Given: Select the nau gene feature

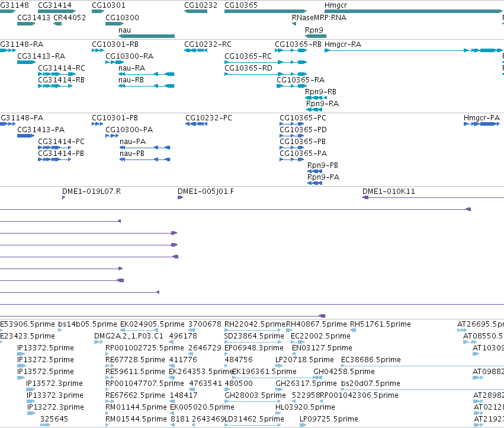Looking at the screenshot, I should pos(146,36).
